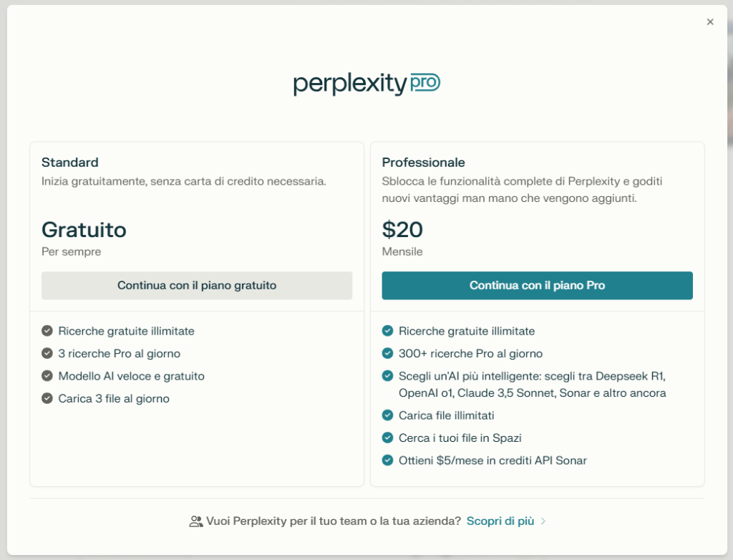
Task: Click the team people icon at bottom
Action: [x=195, y=521]
